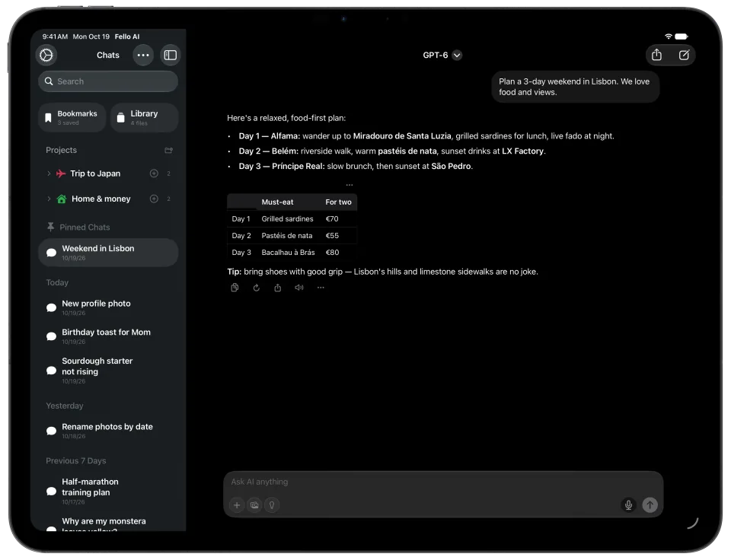Add a chat to Home & money

(154, 199)
